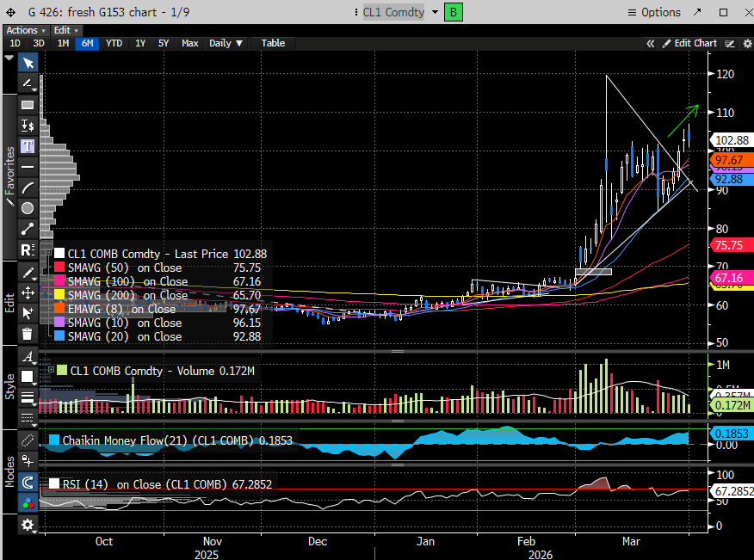Click the annotations notepad icon beside Edit Chart
The width and height of the screenshot is (754, 560).
pos(730,44)
